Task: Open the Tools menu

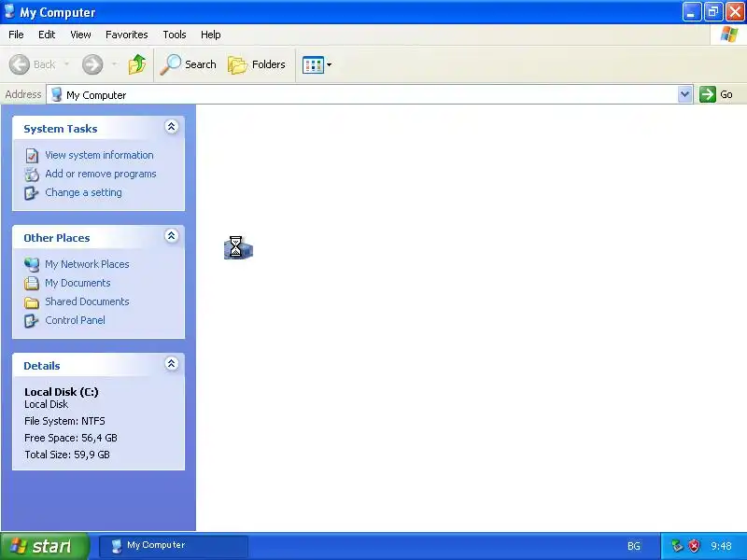Action: tap(175, 35)
